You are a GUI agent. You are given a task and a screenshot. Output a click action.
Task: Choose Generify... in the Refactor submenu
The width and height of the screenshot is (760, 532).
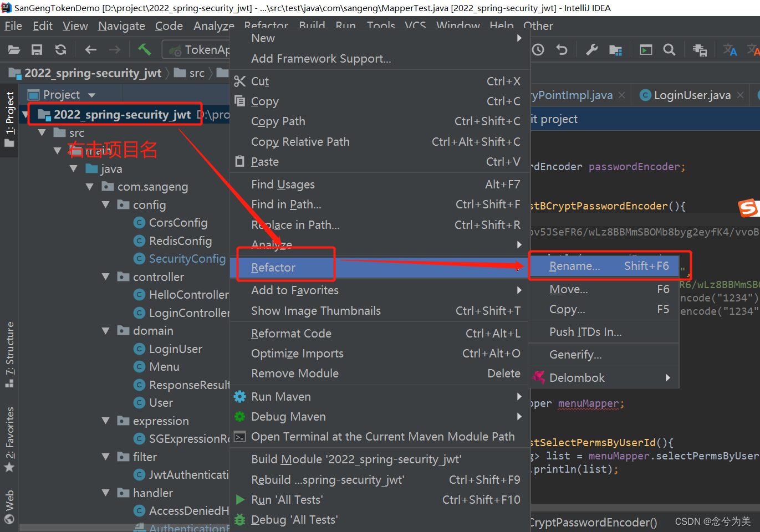pyautogui.click(x=604, y=355)
